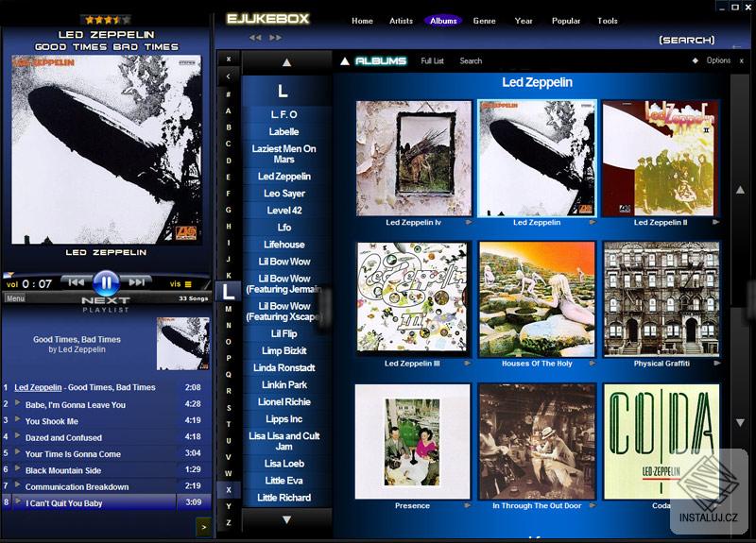Open the Artists menu
Screen dimensions: 756x543
[x=401, y=21]
